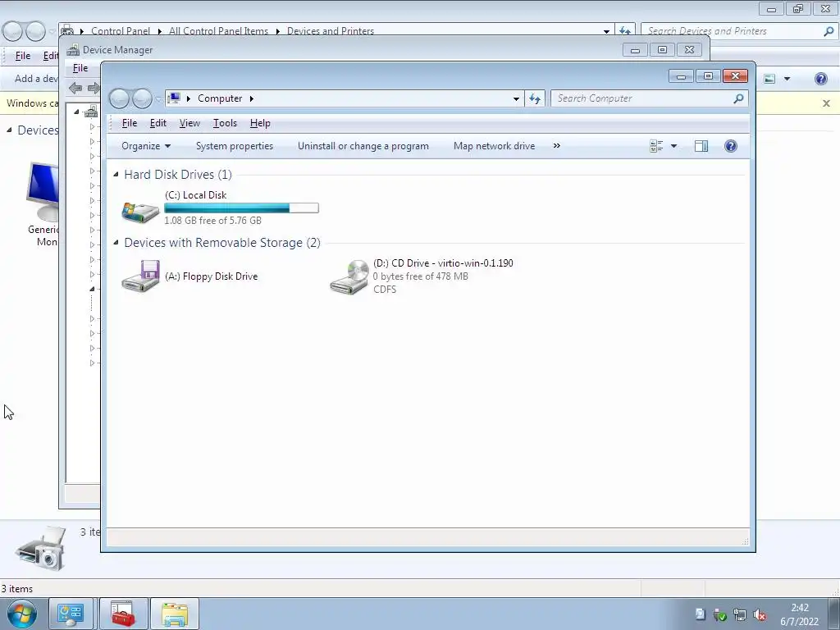Dismiss the yellow information bar with X
The width and height of the screenshot is (840, 630).
(x=826, y=103)
